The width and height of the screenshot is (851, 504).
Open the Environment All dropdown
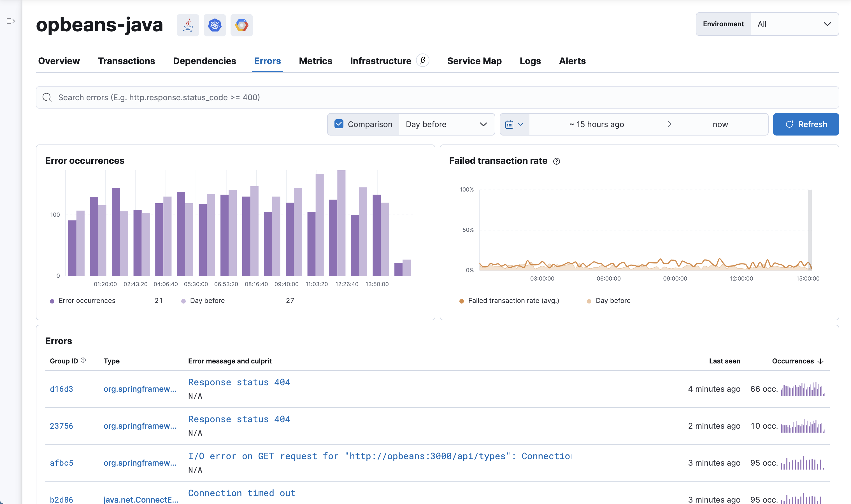point(793,24)
